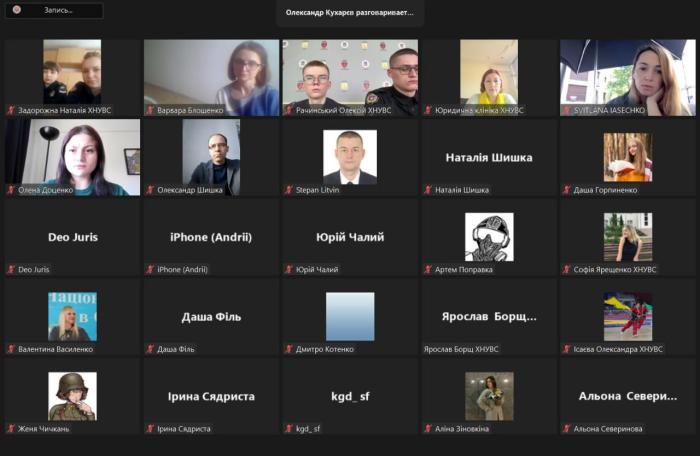Click muted mic icon by Deo Juris label
Screen dimensions: 700x456
[11, 269]
